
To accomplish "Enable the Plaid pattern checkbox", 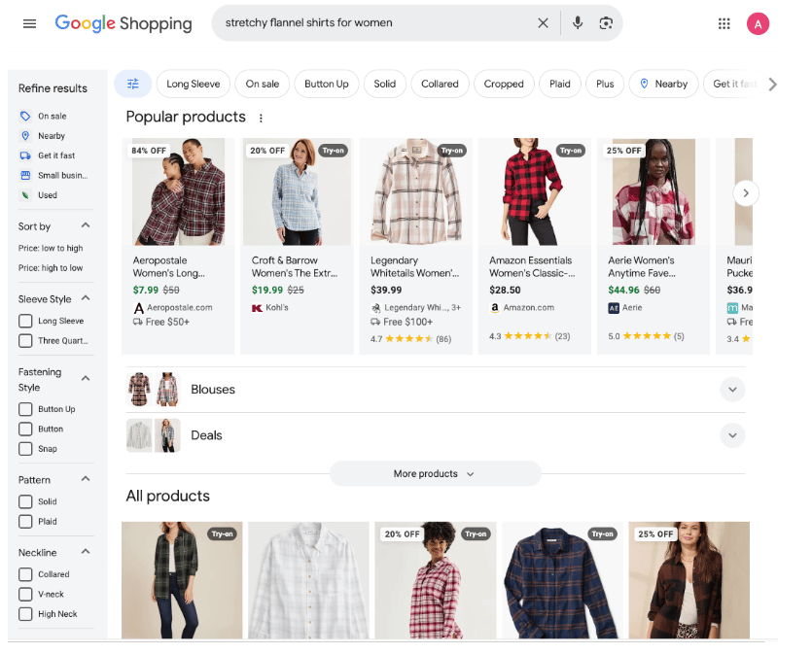I will (26, 522).
